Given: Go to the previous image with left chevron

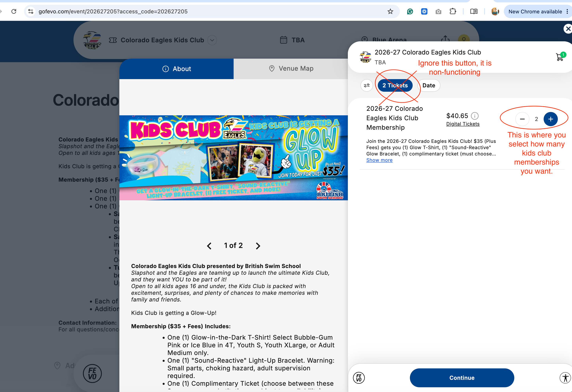Looking at the screenshot, I should 209,246.
